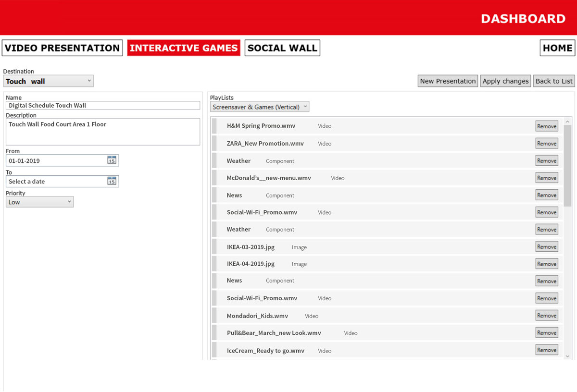
Task: Open the From date calendar icon
Action: 112,160
